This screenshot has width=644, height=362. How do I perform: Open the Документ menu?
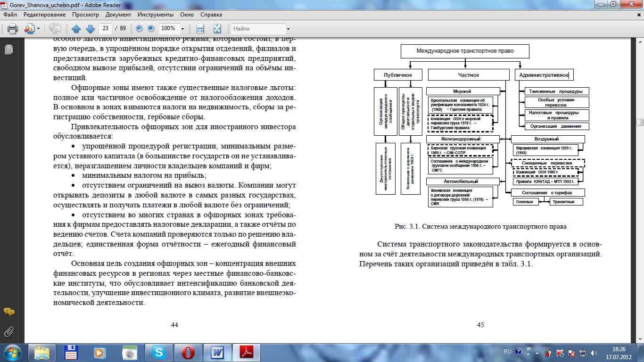pos(118,15)
